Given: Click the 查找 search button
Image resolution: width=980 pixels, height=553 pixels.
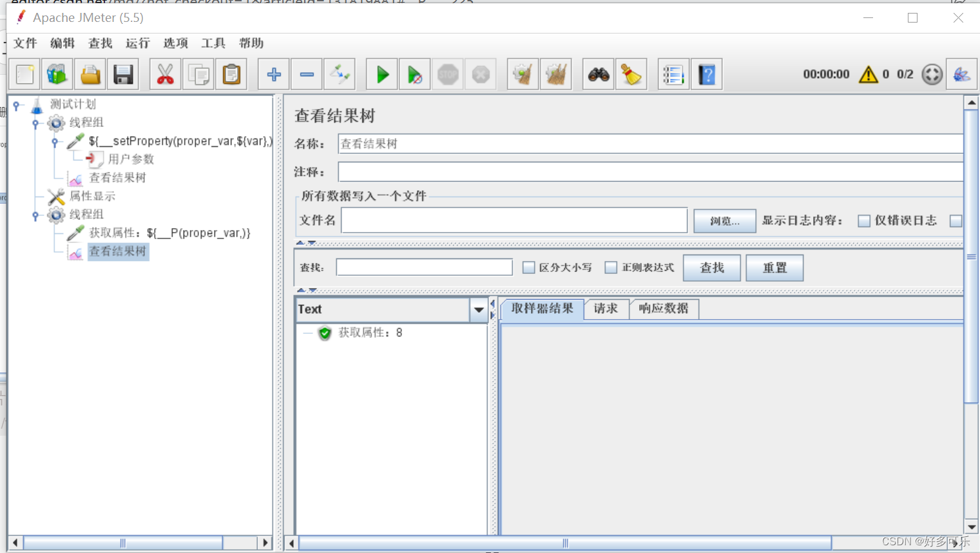Looking at the screenshot, I should 712,268.
